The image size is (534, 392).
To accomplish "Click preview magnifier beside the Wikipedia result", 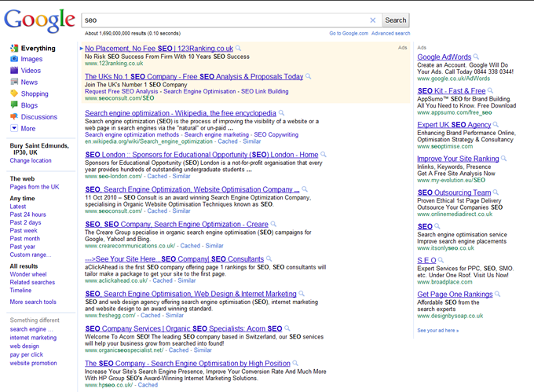I will click(x=282, y=113).
